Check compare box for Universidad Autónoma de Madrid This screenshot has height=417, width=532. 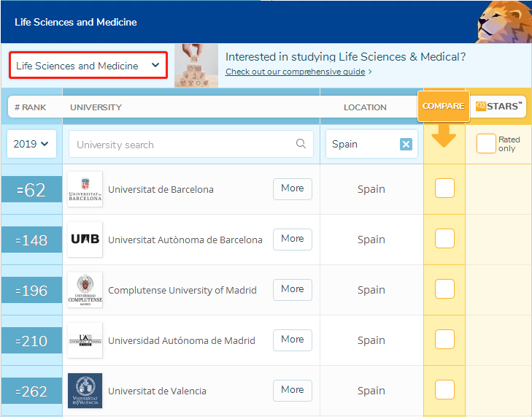click(x=444, y=339)
